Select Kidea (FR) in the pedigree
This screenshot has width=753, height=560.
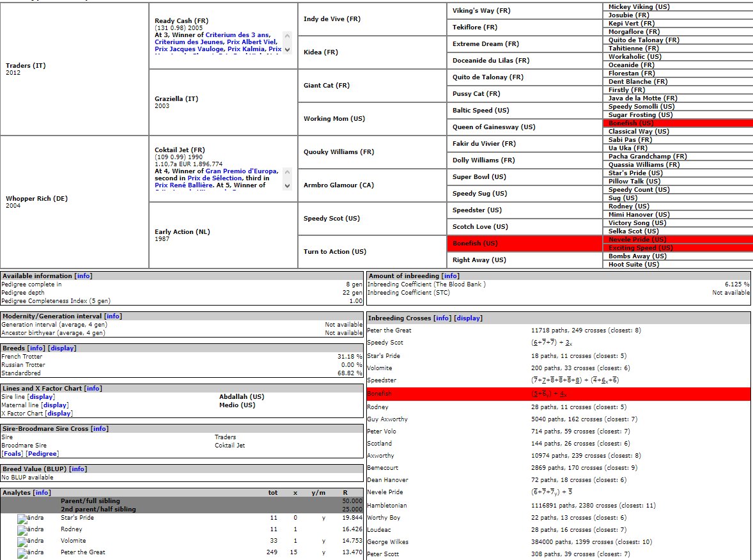pos(321,52)
